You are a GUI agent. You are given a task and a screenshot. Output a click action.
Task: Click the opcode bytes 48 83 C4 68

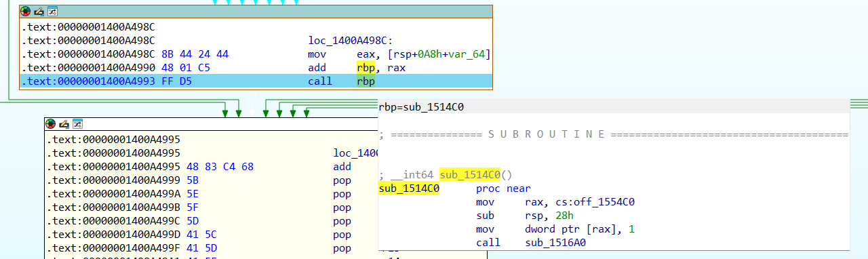[220, 167]
